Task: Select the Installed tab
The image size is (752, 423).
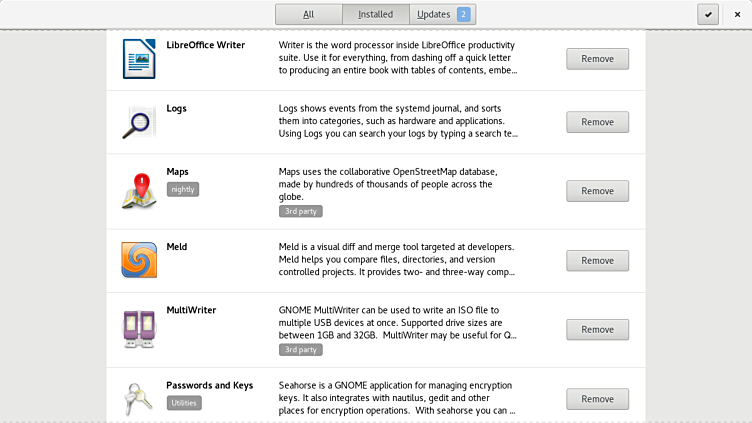Action: point(375,14)
